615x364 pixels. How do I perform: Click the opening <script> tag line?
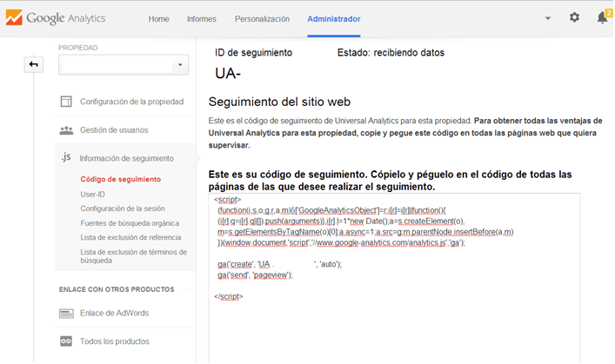point(228,200)
